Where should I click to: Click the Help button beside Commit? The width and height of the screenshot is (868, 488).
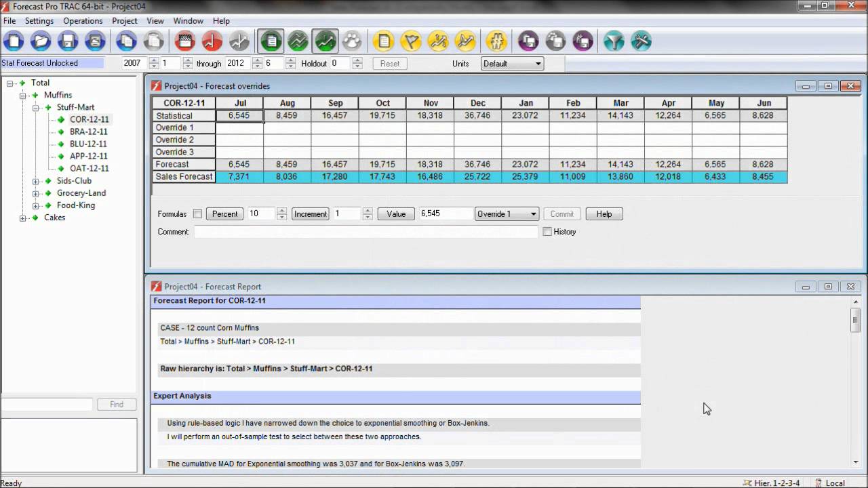click(x=604, y=214)
